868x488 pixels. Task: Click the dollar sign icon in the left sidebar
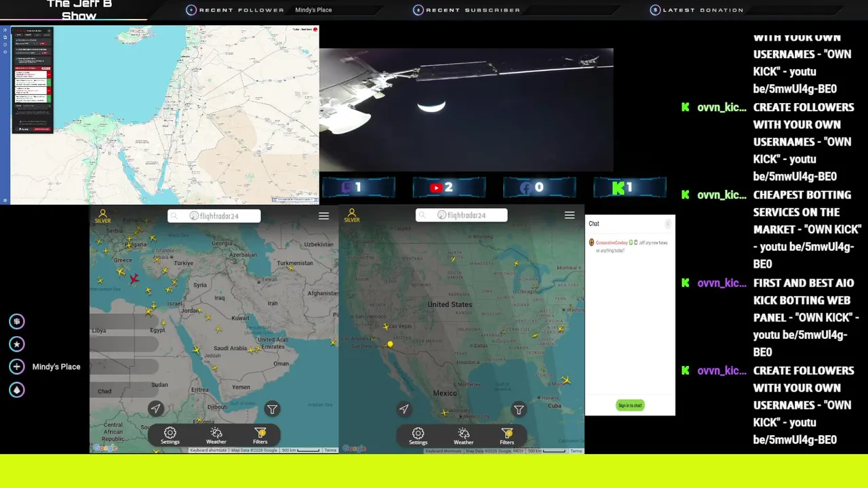click(17, 321)
